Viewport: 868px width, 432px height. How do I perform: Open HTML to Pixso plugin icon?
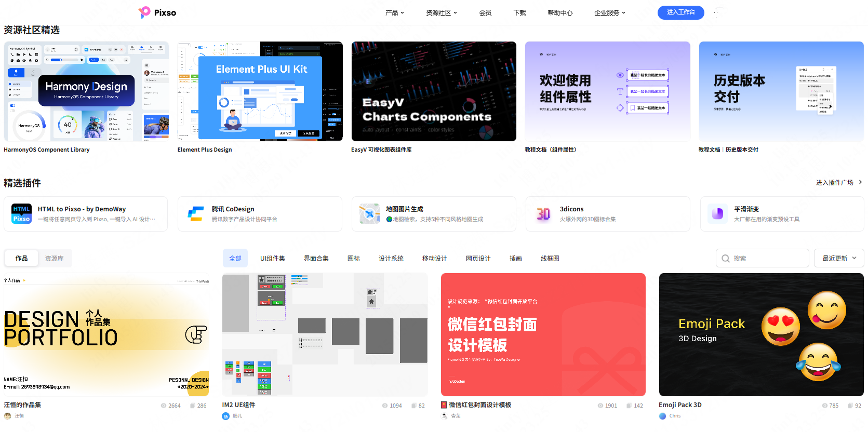(21, 213)
